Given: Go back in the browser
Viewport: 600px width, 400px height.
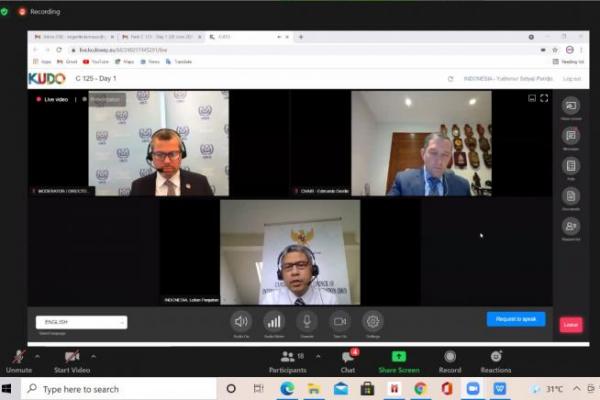Looking at the screenshot, I should [x=36, y=50].
